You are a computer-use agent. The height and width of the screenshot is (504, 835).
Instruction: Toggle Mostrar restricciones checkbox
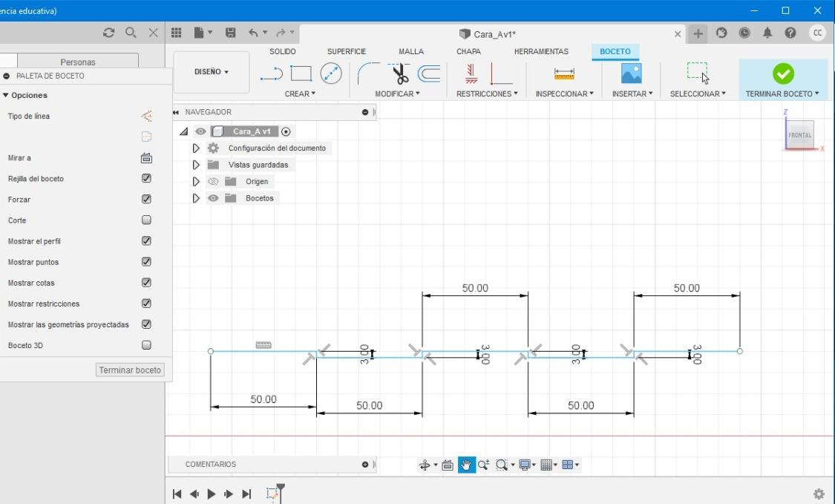point(146,303)
